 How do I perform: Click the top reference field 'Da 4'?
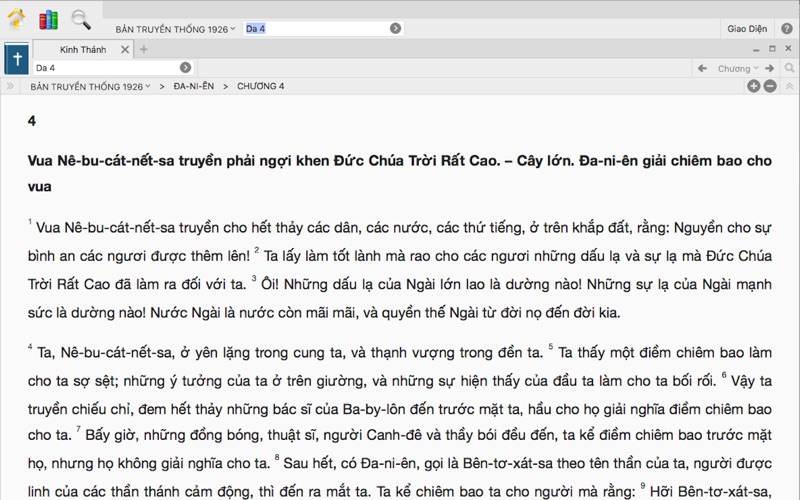tap(316, 29)
